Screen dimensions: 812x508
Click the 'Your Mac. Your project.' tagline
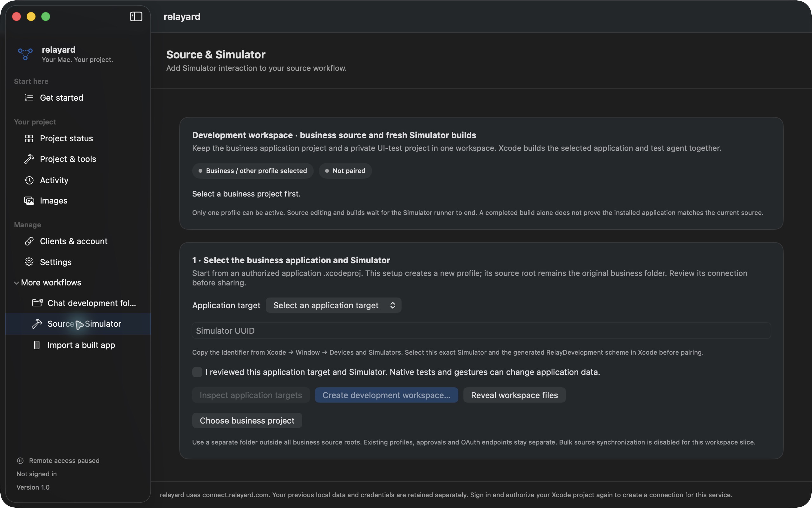[x=77, y=60]
